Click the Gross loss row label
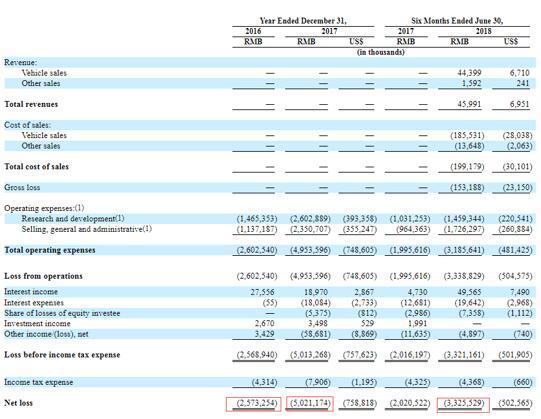The height and width of the screenshot is (419, 541). (x=22, y=187)
